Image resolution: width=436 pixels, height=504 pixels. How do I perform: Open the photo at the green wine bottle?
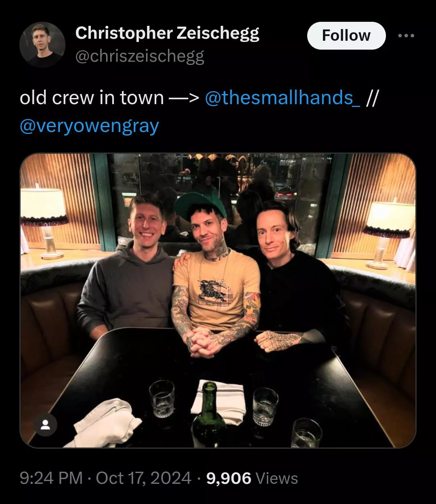(x=209, y=415)
